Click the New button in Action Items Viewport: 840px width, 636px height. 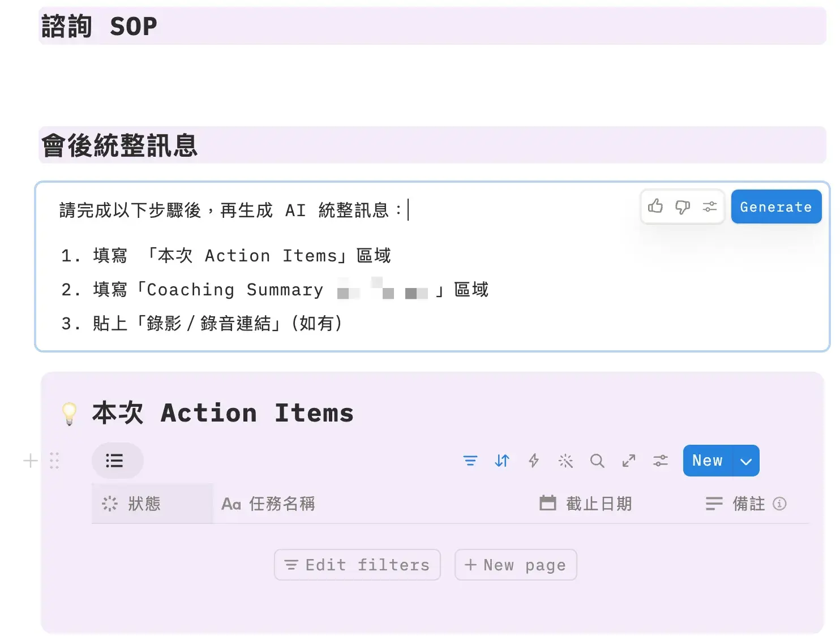click(x=708, y=461)
